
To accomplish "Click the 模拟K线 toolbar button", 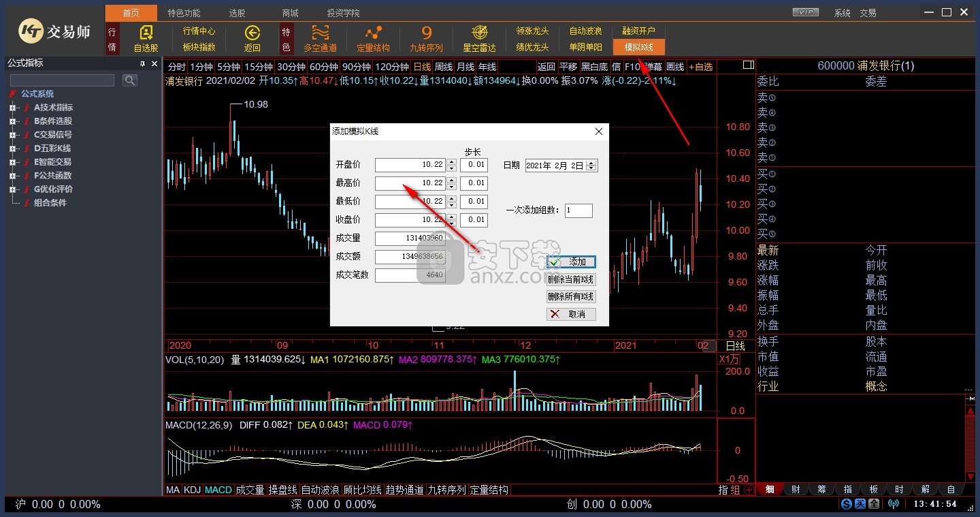I will (639, 47).
